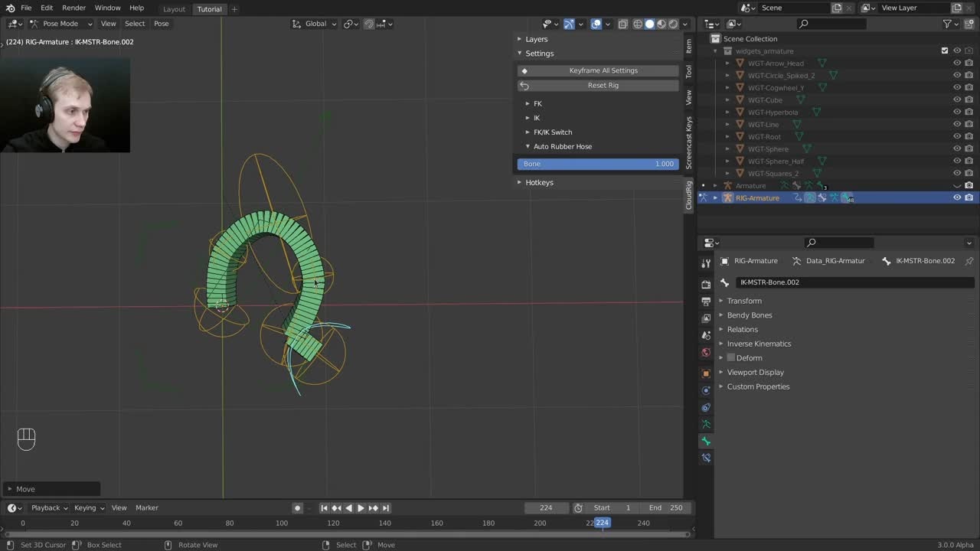The height and width of the screenshot is (551, 980).
Task: Jump to the timeline end frame
Action: 386,508
